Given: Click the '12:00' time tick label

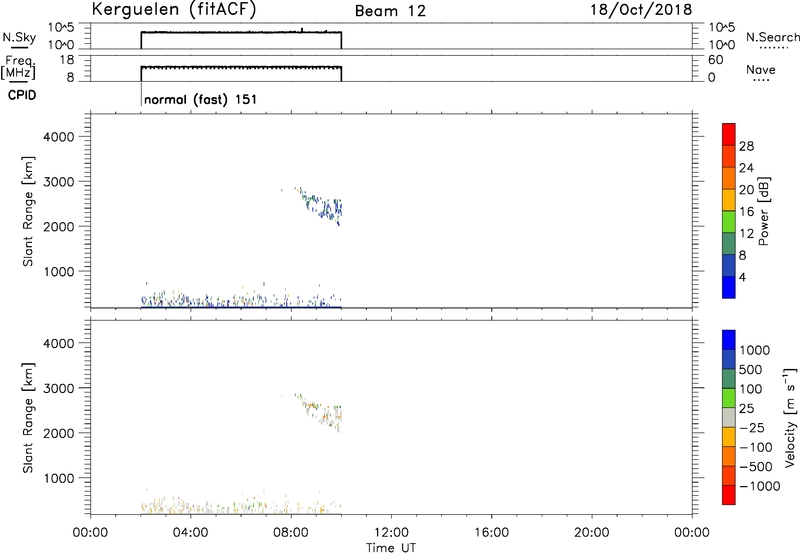Looking at the screenshot, I should click(x=391, y=533).
